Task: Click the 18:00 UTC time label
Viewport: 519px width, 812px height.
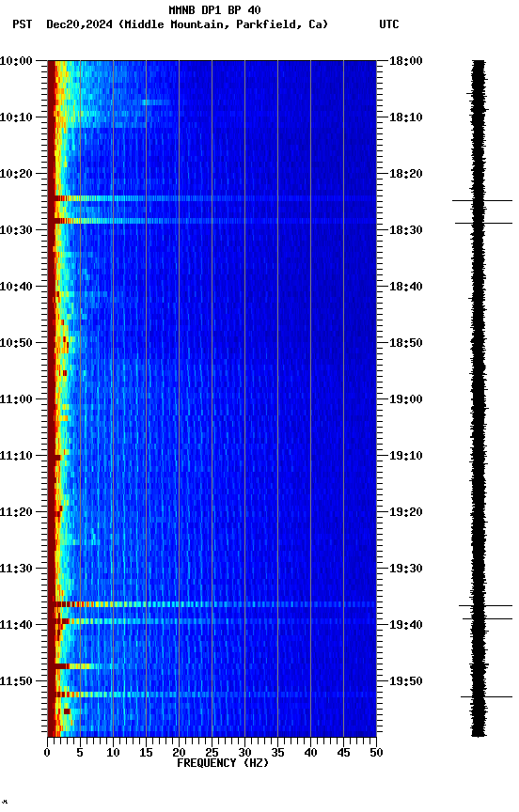Action: [406, 61]
